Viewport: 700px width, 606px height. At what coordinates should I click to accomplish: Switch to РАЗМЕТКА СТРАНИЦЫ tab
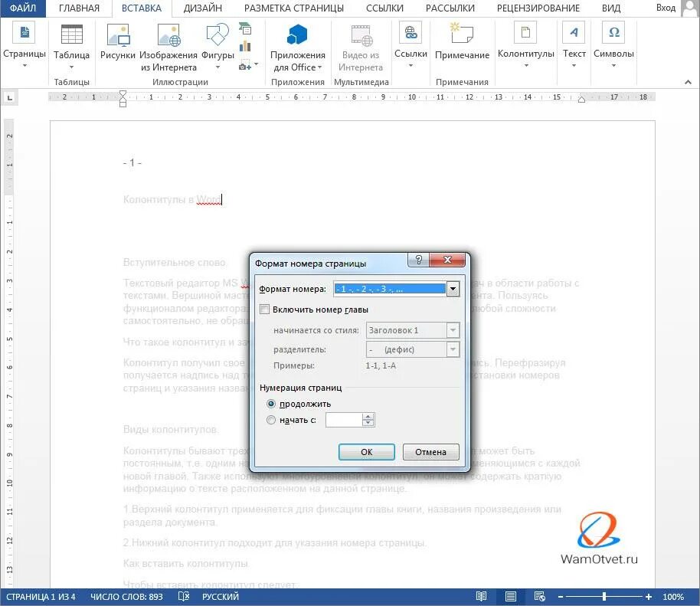pos(294,8)
